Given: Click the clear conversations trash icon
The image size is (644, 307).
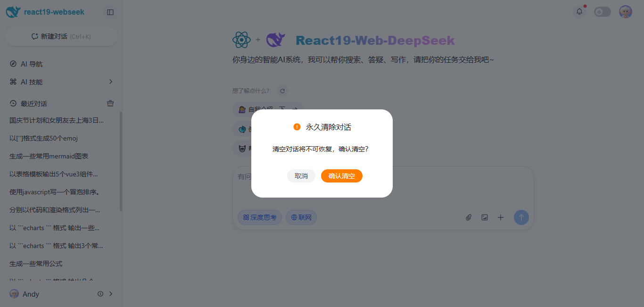Looking at the screenshot, I should [110, 103].
